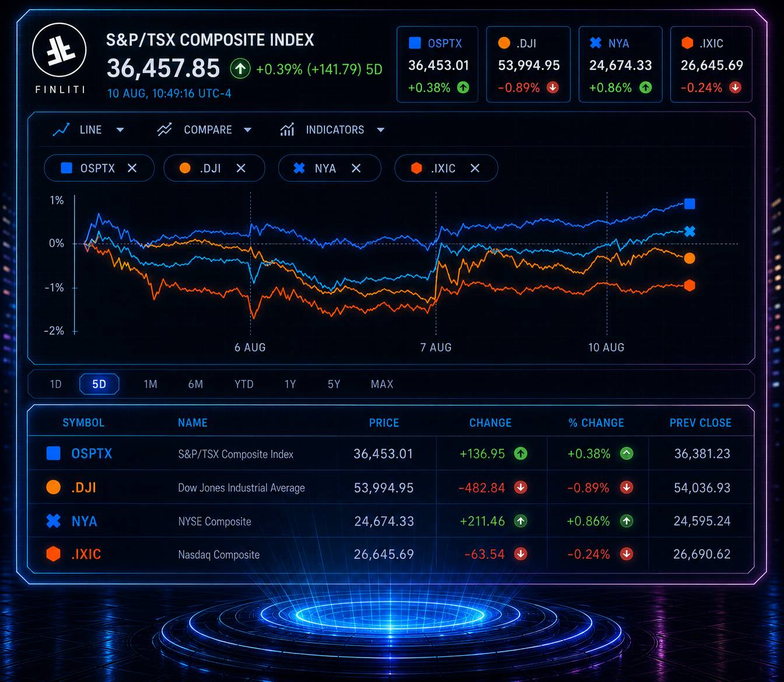Click the green chevron icon beside +0.38% in the table
This screenshot has height=682, width=784.
point(626,454)
